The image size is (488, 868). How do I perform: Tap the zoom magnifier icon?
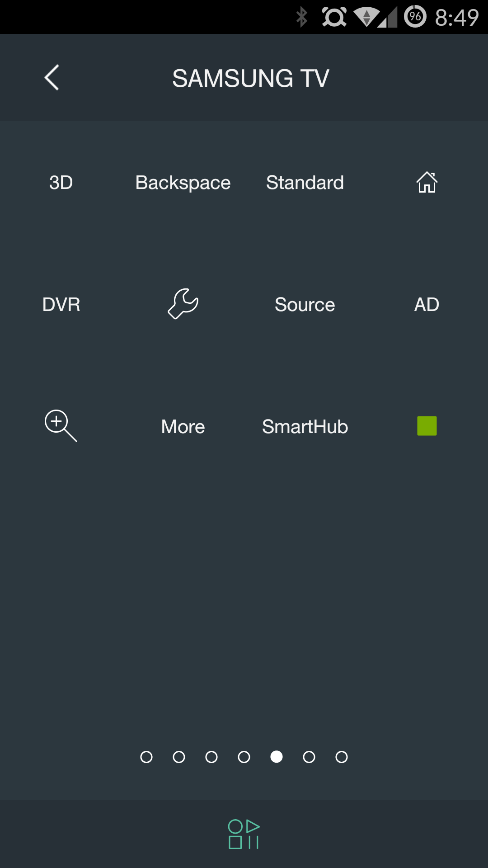(61, 426)
